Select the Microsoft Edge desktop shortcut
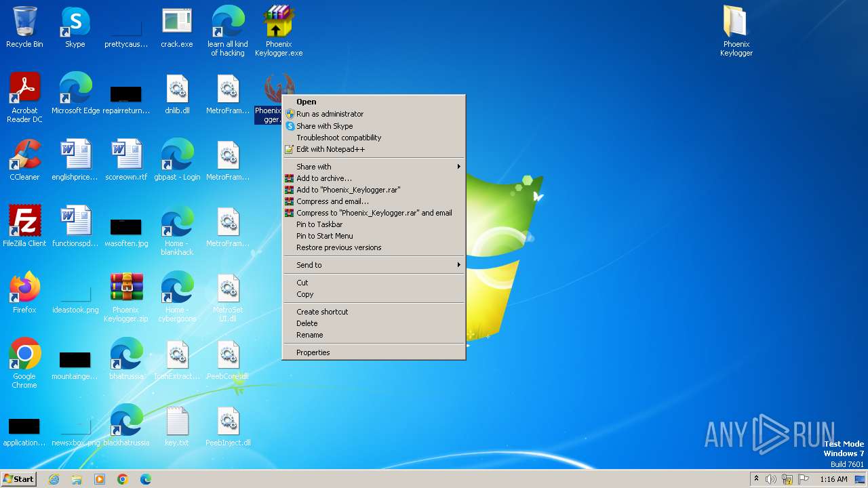This screenshot has width=868, height=488. tap(75, 94)
